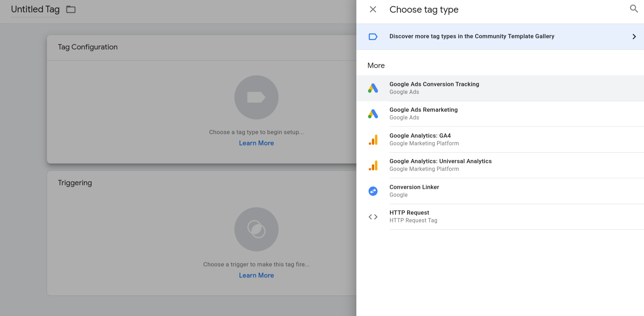
Task: Click the Universal Analytics bar chart icon
Action: [x=373, y=165]
